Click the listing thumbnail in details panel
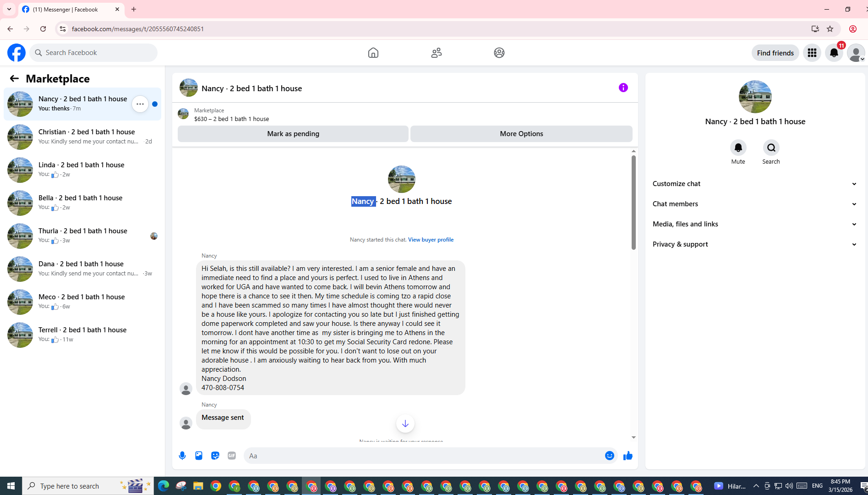Image resolution: width=868 pixels, height=495 pixels. pos(755,97)
